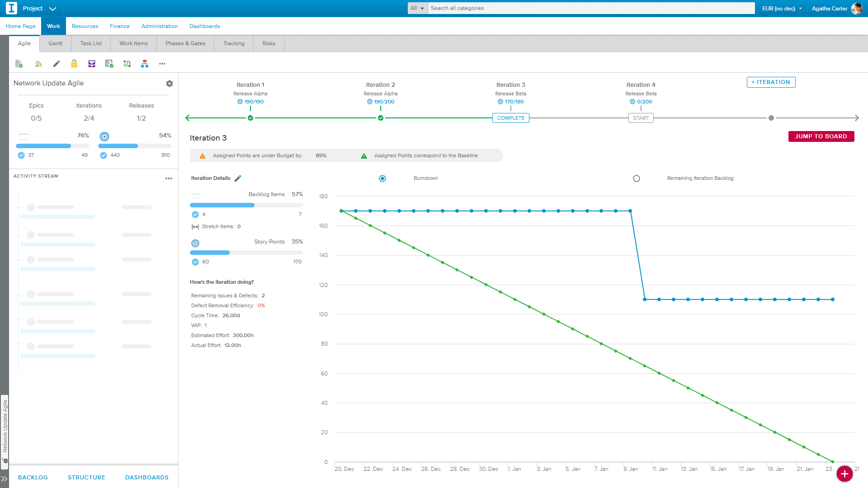The height and width of the screenshot is (488, 868).
Task: Click the hierarchy structure chart icon
Action: 145,64
